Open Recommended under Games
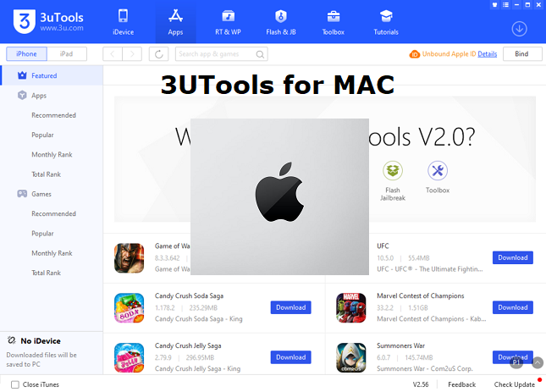546x392 pixels. coord(53,213)
